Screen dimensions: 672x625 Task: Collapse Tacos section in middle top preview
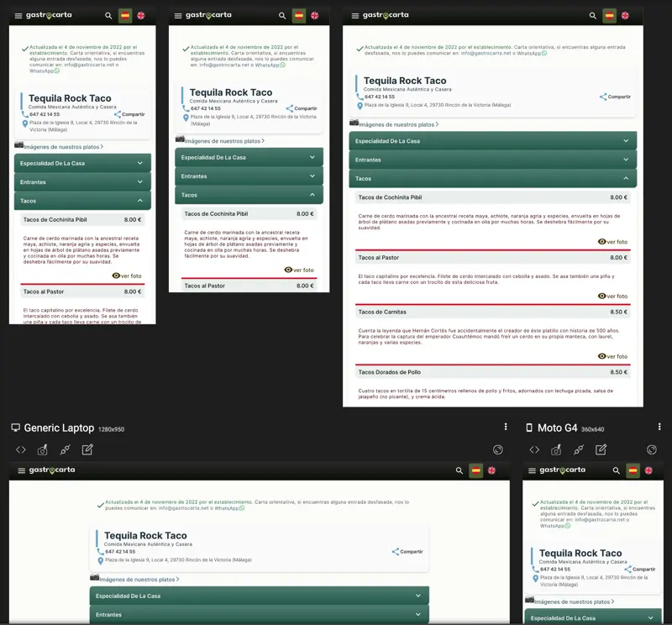point(249,195)
